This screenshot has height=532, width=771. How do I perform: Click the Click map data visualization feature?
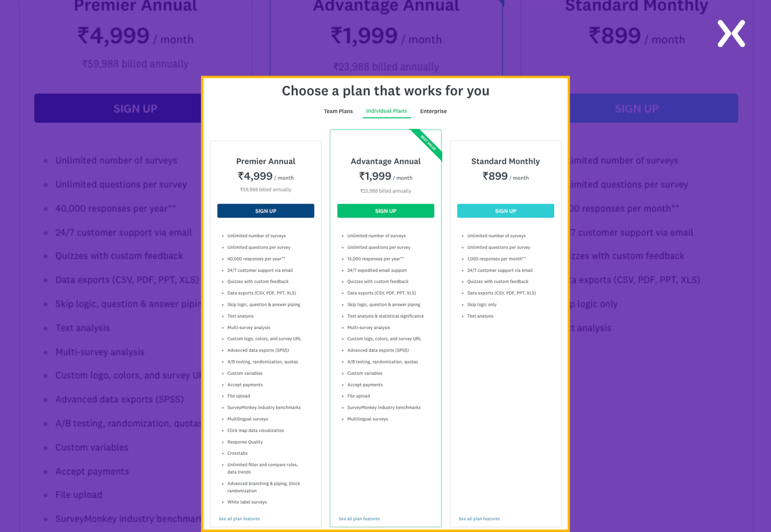pos(255,430)
